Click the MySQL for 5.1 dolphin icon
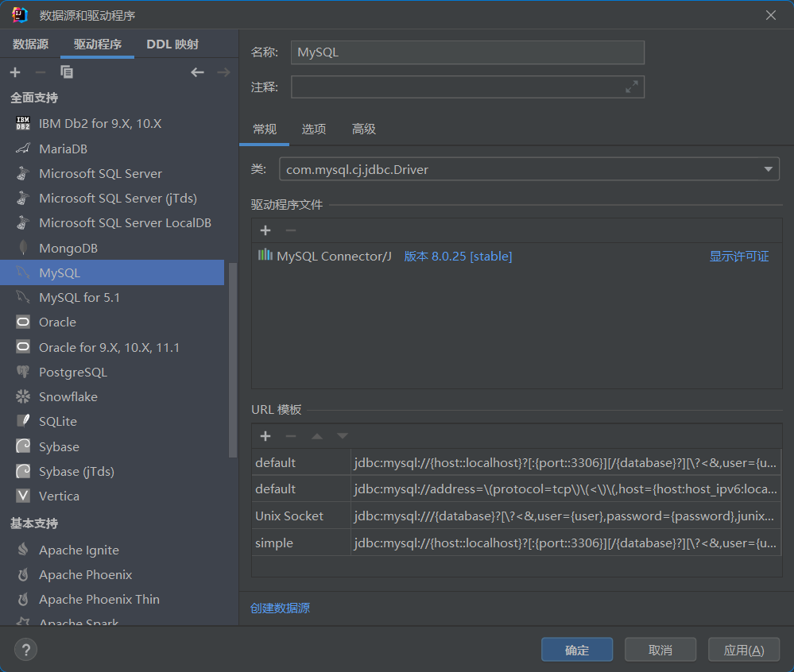794x672 pixels. click(23, 297)
